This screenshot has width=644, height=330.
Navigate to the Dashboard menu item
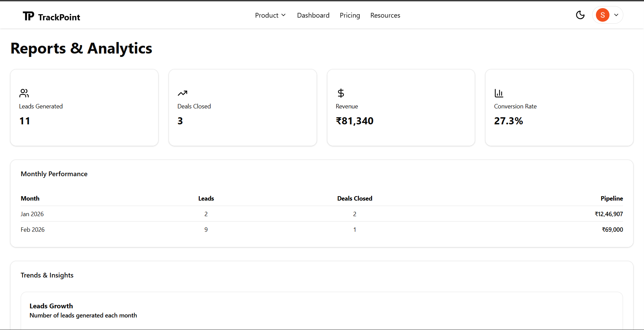coord(313,15)
